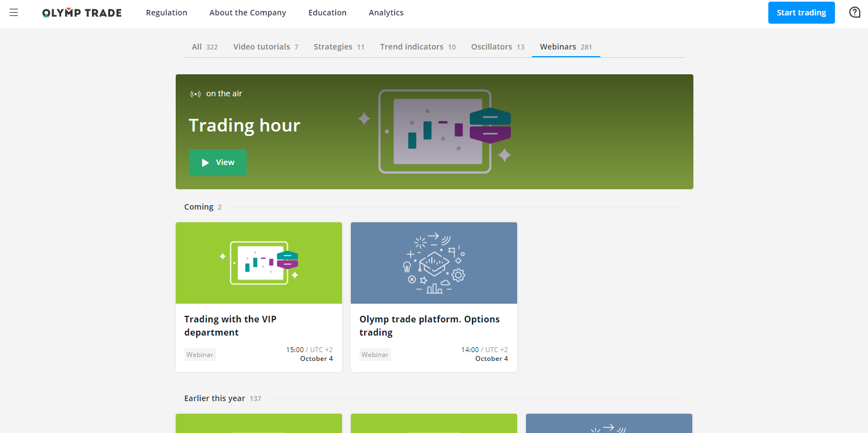Switch to the Oscillators tab
Screen dimensions: 868x433
[497, 47]
